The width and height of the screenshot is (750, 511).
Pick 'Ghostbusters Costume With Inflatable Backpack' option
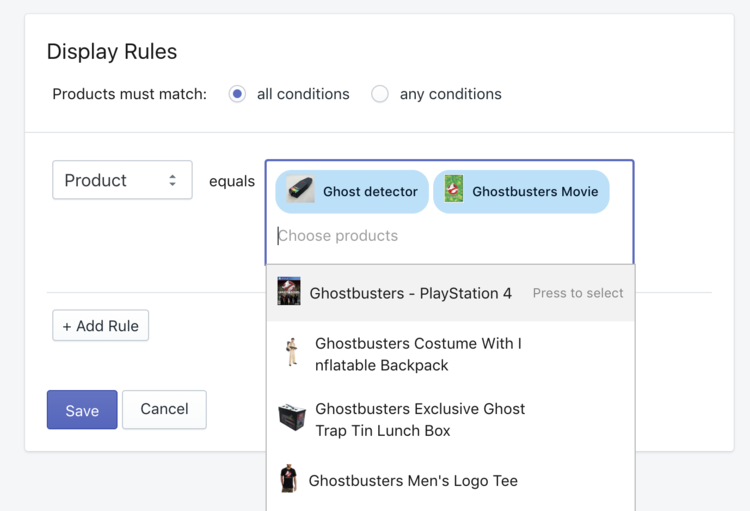pyautogui.click(x=418, y=354)
